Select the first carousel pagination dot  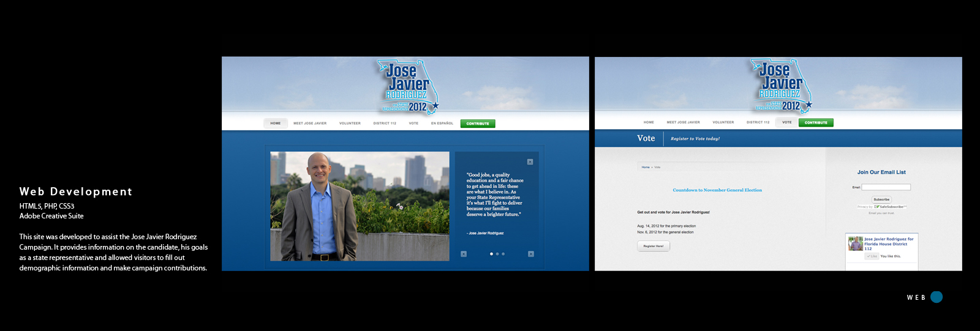pos(491,254)
